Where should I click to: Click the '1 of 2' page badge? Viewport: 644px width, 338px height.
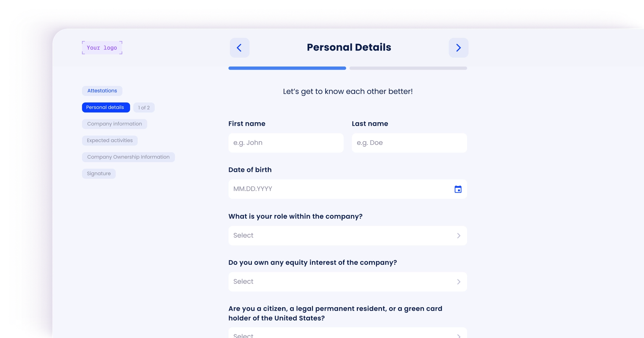[x=144, y=108]
